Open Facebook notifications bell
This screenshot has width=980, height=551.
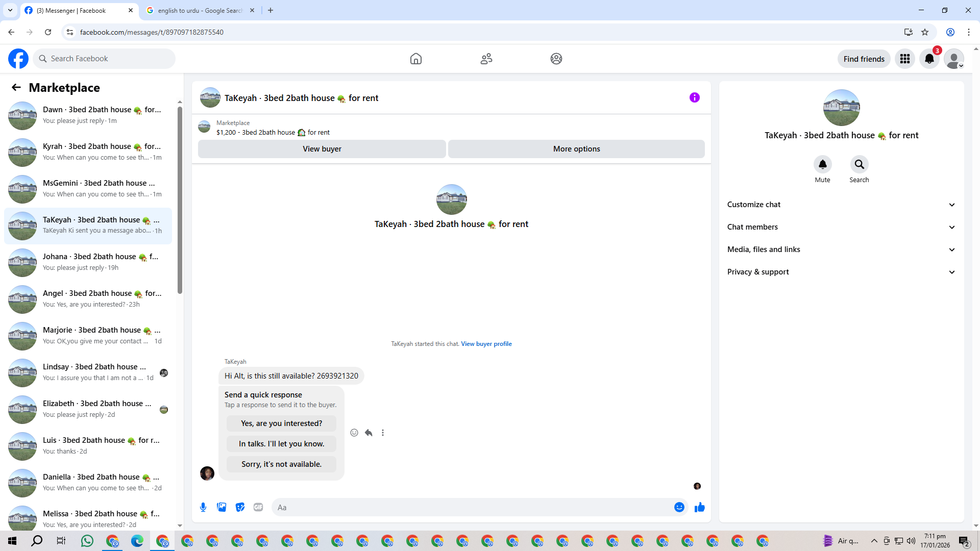(x=929, y=59)
